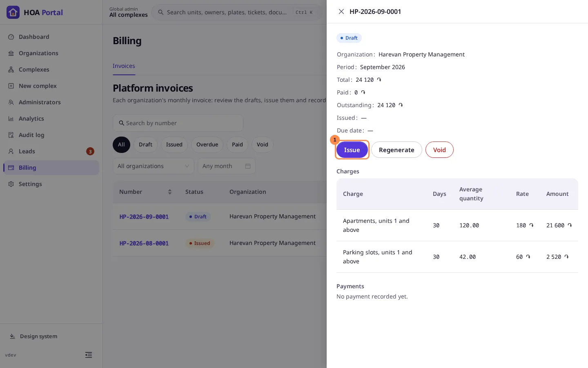
Task: Open the Audit log page
Action: point(51,135)
